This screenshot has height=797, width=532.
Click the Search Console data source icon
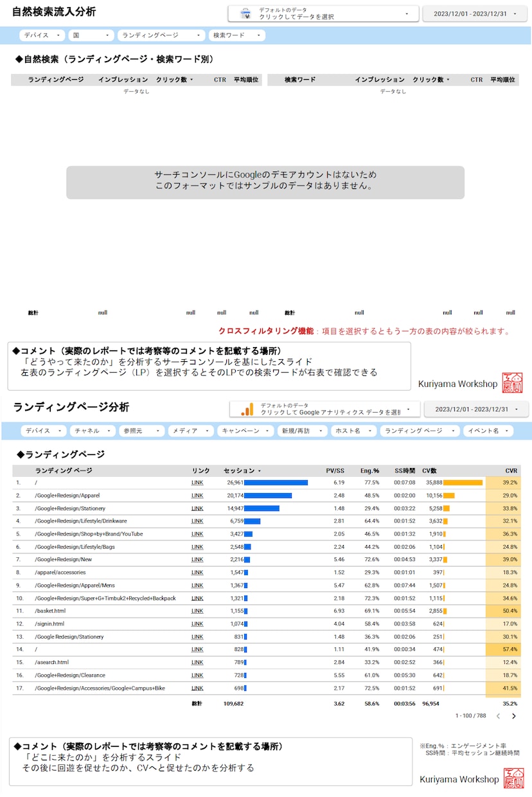click(x=245, y=13)
